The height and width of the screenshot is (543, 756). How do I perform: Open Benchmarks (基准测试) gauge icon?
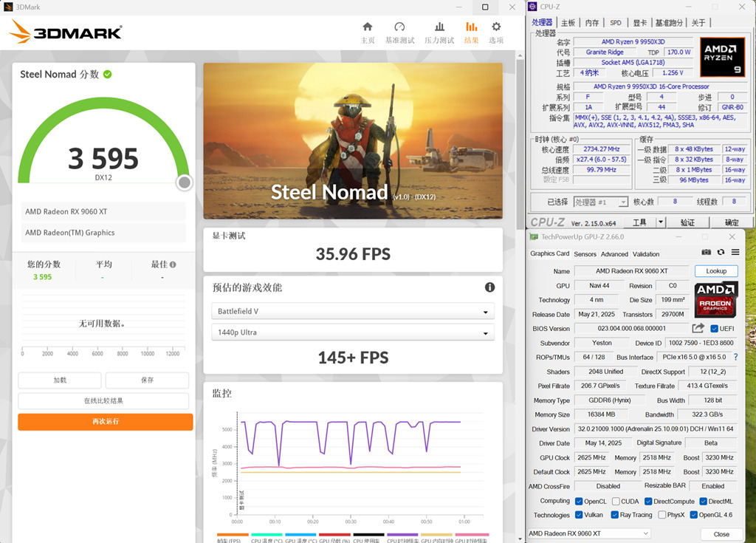[x=399, y=27]
